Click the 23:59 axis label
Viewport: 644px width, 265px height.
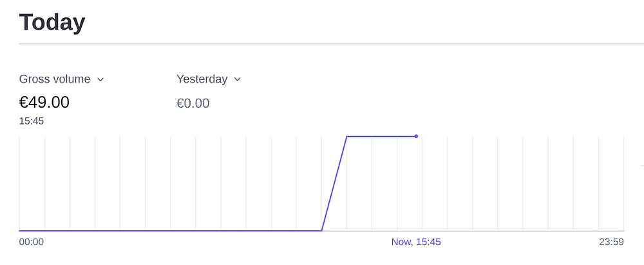[611, 242]
